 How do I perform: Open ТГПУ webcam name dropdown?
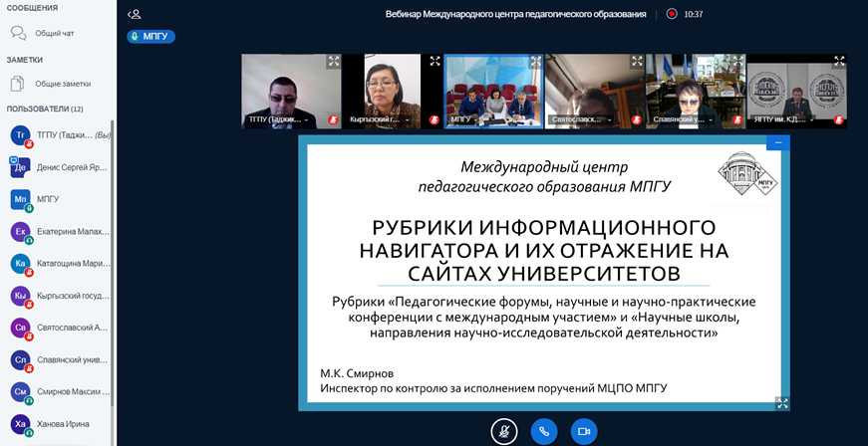(278, 119)
